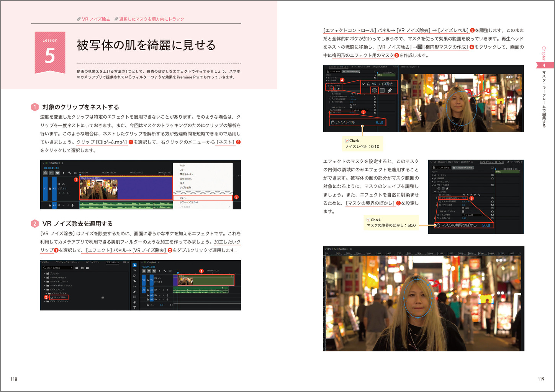Viewport: 555px width, 392px height.
Task: Select the Type (T) tool
Action: (134, 307)
